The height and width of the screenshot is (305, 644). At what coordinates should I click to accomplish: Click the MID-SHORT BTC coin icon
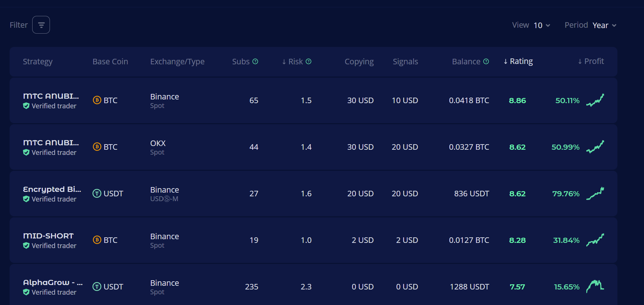click(97, 240)
